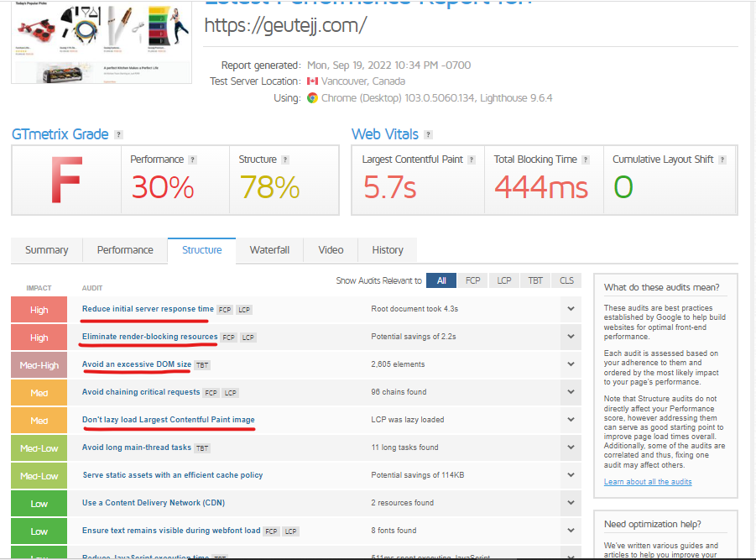
Task: Expand the lazy load LCP image audit row
Action: tap(571, 419)
